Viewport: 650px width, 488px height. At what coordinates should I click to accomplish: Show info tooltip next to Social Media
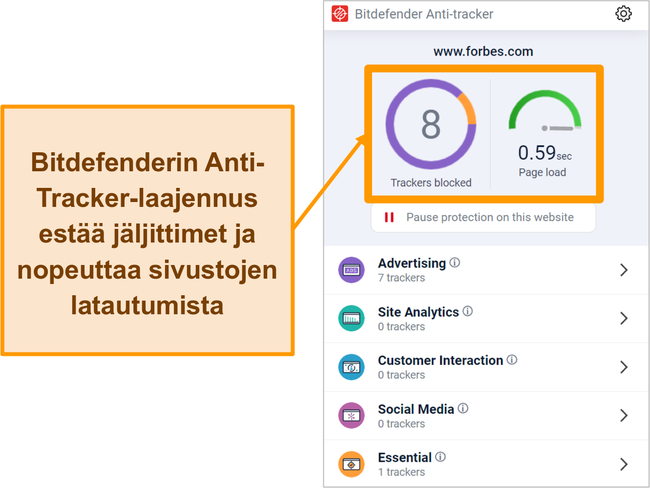(x=463, y=408)
